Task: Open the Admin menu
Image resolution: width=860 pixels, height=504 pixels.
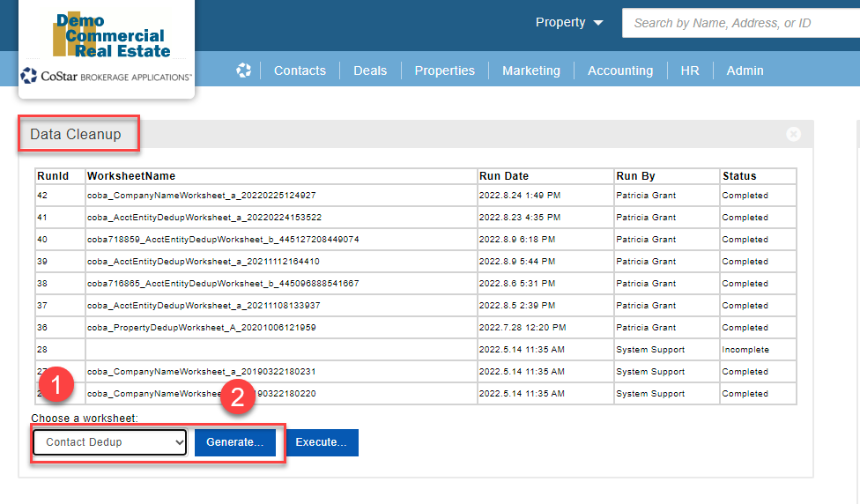Action: tap(745, 70)
